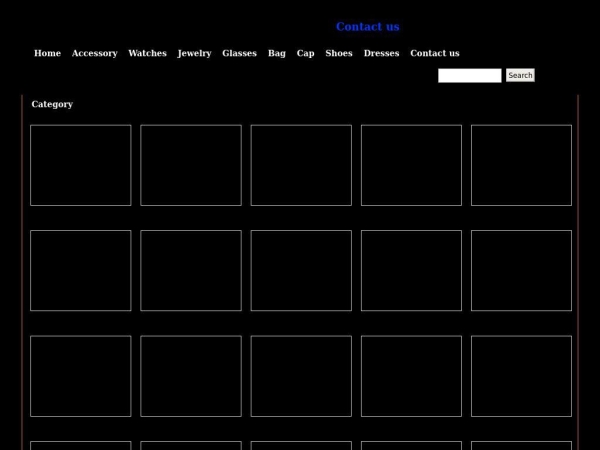Click the Search button
This screenshot has width=600, height=450.
pyautogui.click(x=520, y=75)
